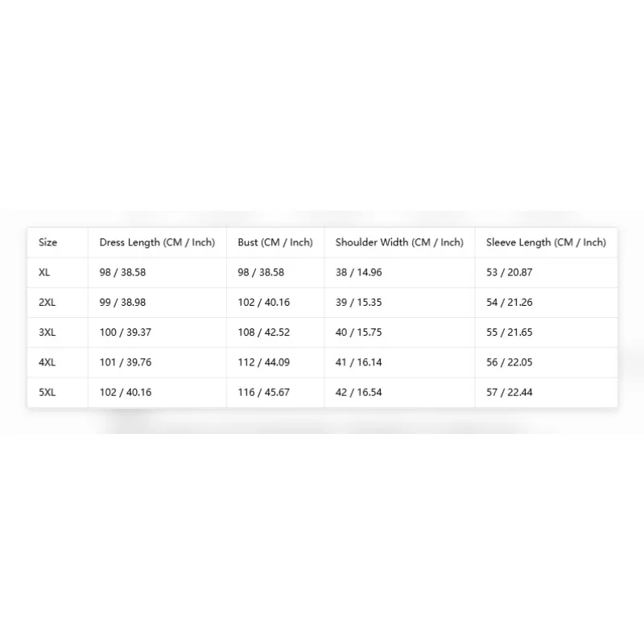This screenshot has width=644, height=644.
Task: Select the 42 / 16.54 shoulder width cell
Action: click(x=358, y=392)
